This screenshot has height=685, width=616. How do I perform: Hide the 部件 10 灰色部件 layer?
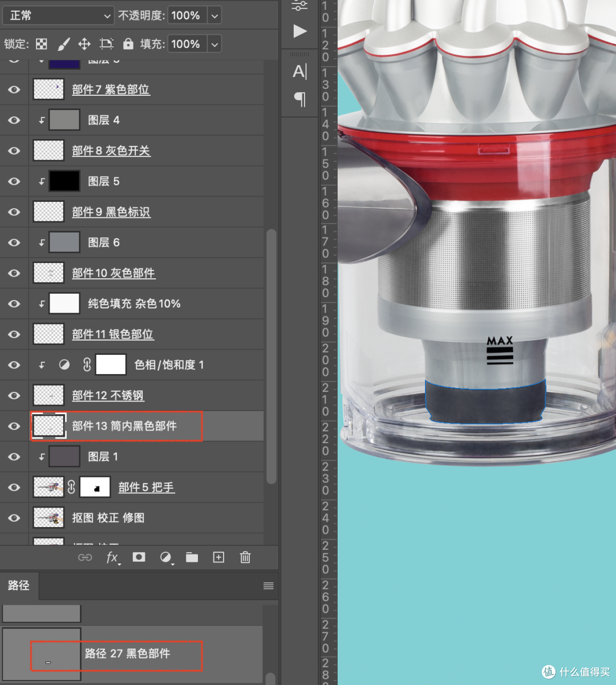[14, 273]
